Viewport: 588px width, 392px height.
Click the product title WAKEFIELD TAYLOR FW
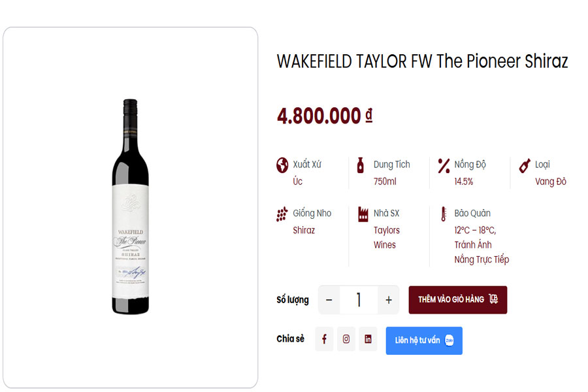[422, 62]
